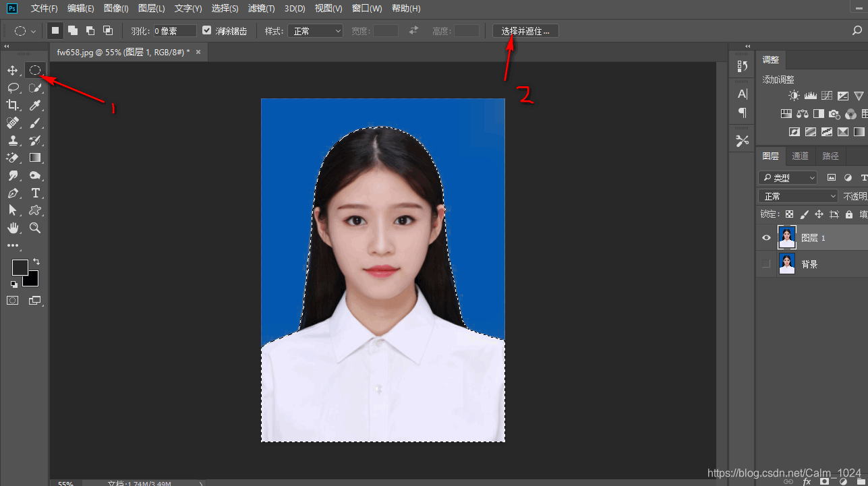The height and width of the screenshot is (486, 868).
Task: Uncheck the 消除锯齿 anti-alias checkbox
Action: tap(206, 30)
